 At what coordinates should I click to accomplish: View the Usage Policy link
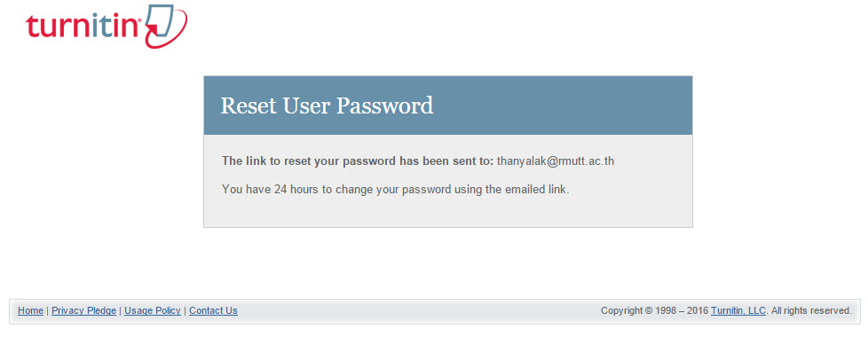(x=153, y=311)
